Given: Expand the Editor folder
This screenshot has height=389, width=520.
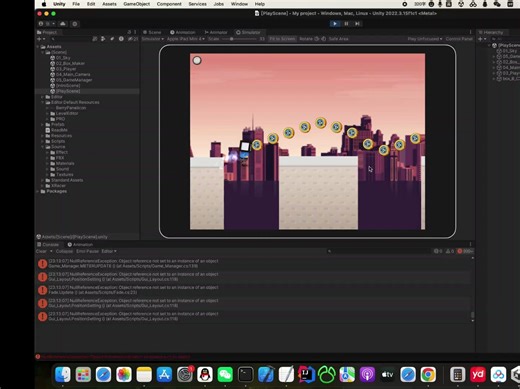Looking at the screenshot, I should [x=43, y=97].
